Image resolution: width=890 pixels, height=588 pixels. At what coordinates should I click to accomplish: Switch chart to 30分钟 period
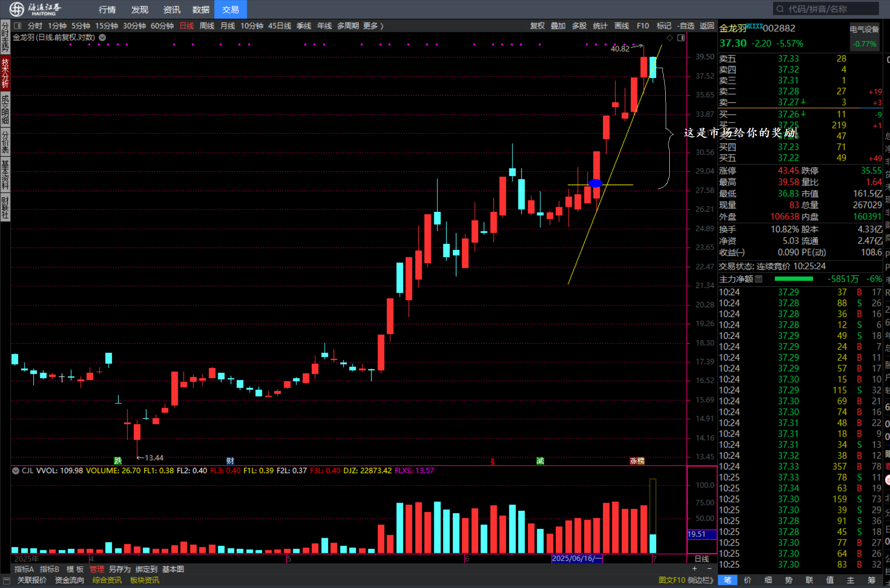pyautogui.click(x=134, y=26)
